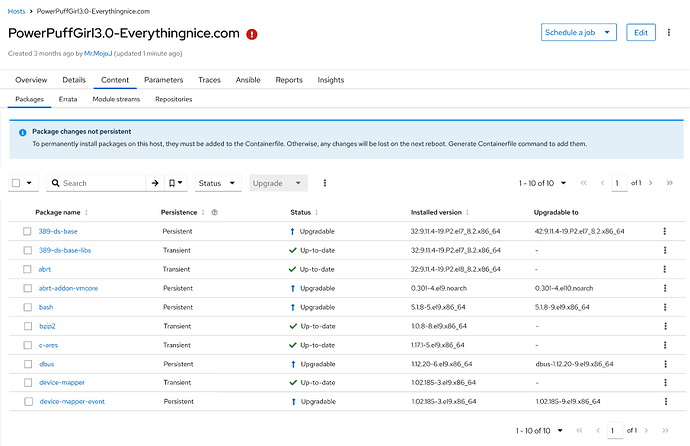The width and height of the screenshot is (690, 446).
Task: Go to previous page in top pagination
Action: point(602,183)
